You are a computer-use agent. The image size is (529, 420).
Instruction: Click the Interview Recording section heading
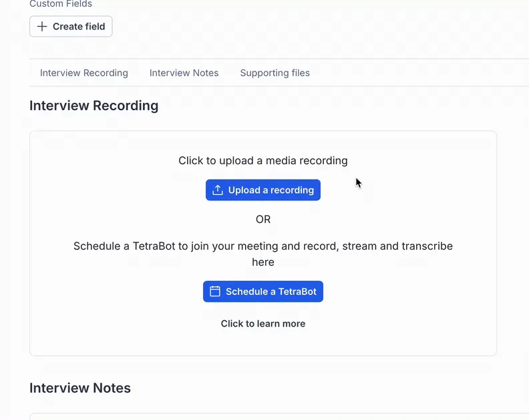94,106
